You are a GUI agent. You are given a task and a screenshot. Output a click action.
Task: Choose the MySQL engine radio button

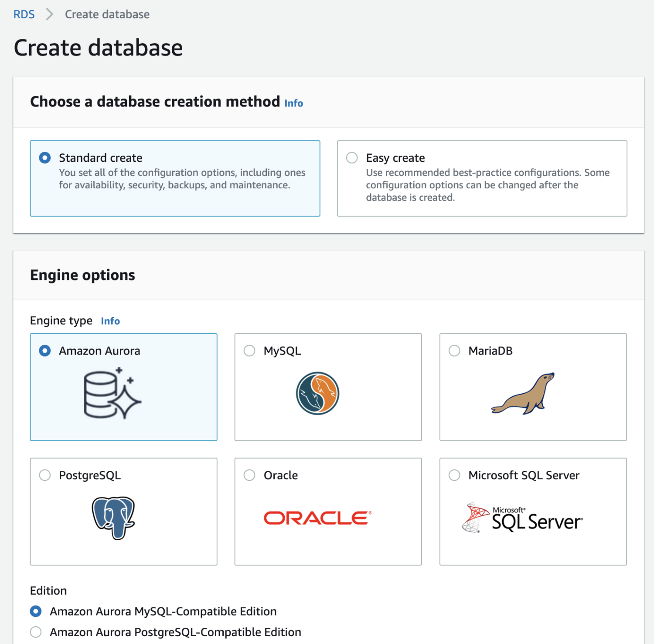pos(249,351)
